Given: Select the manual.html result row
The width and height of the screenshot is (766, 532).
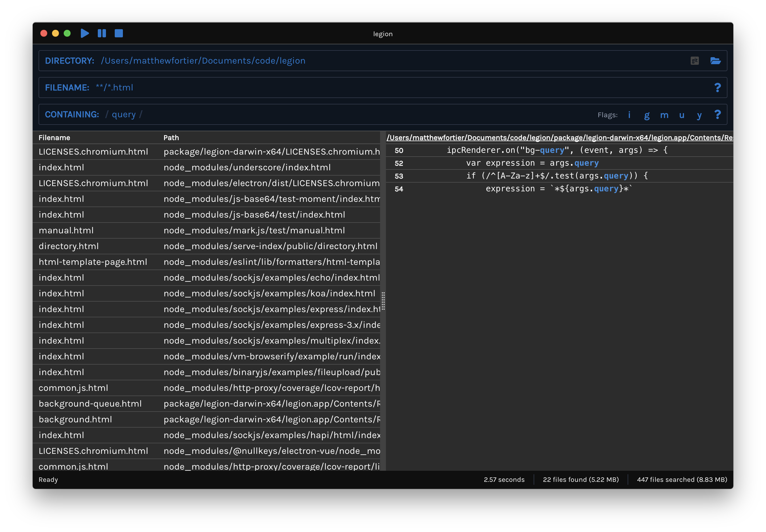Looking at the screenshot, I should 66,230.
